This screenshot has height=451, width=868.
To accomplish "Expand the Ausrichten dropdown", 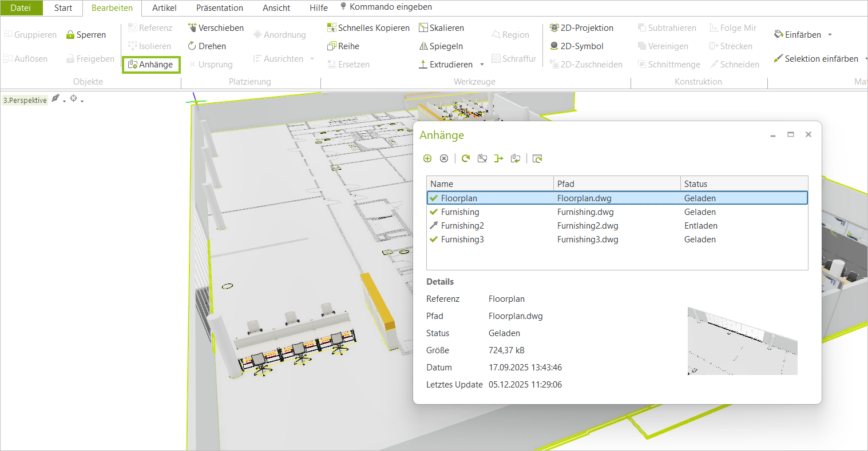I will click(x=311, y=58).
